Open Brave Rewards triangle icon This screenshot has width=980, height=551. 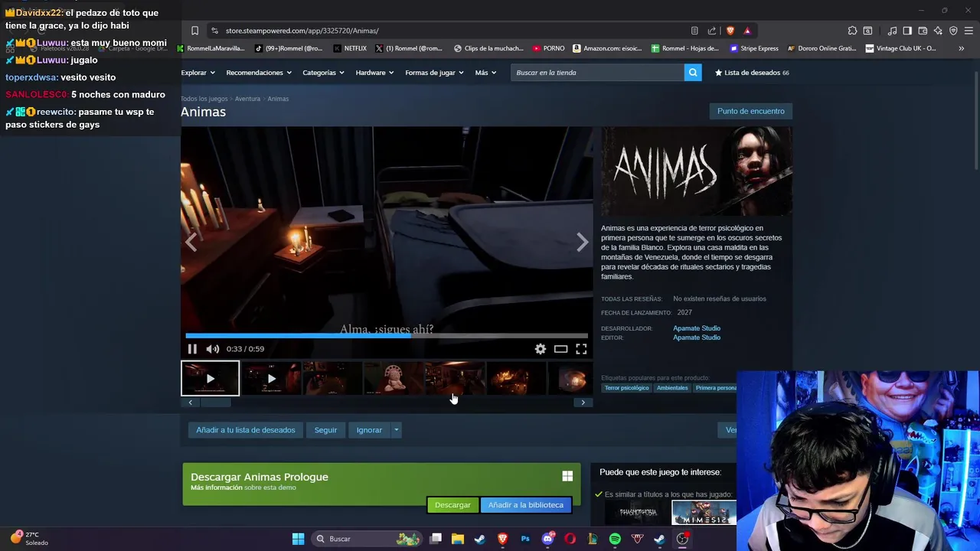(747, 31)
